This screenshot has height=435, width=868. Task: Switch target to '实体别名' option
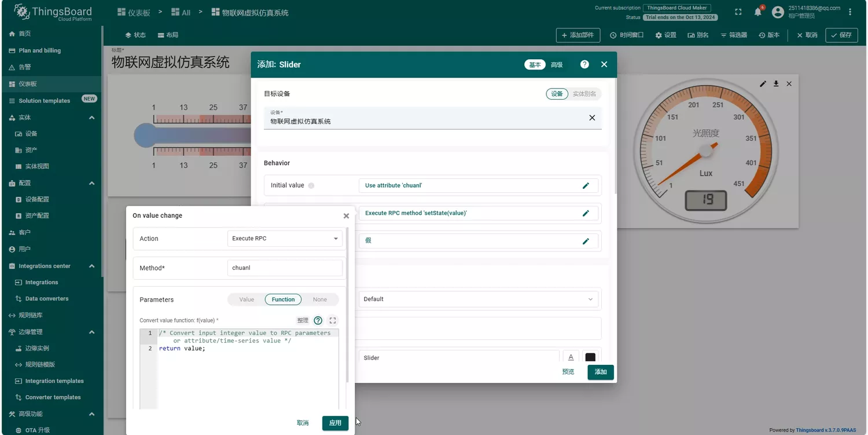[x=584, y=94]
